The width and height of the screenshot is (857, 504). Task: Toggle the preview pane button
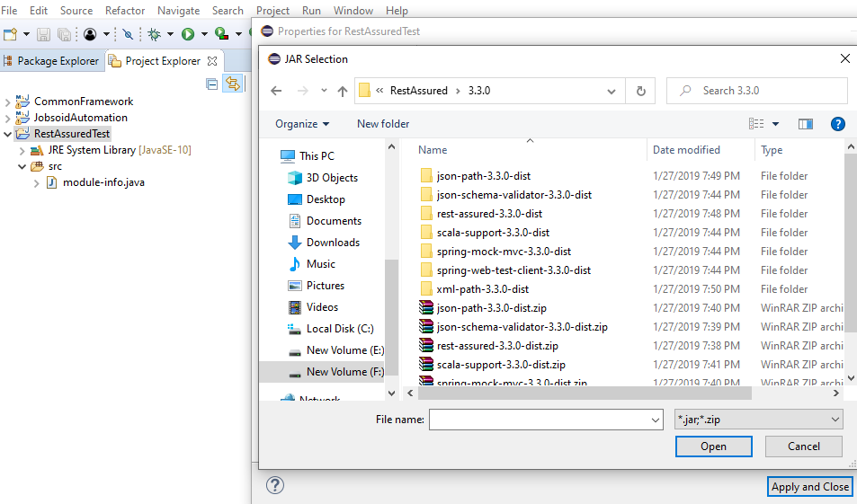[x=805, y=124]
